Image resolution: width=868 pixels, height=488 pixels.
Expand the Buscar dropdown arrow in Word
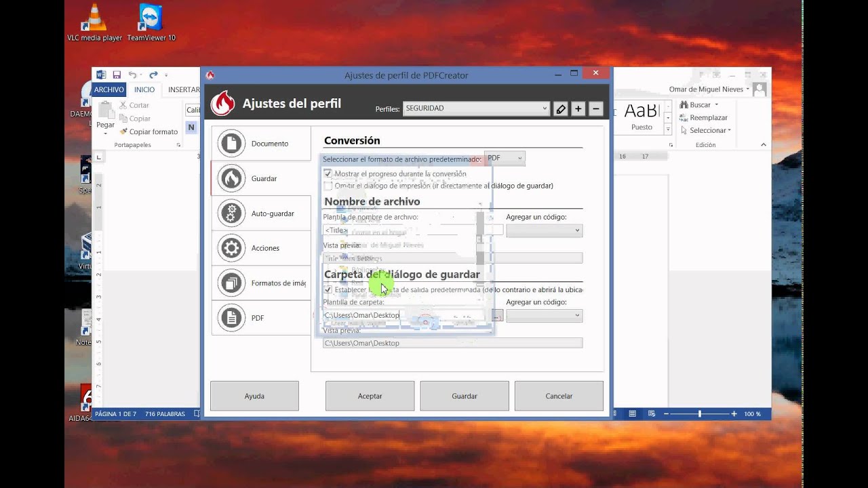click(716, 105)
